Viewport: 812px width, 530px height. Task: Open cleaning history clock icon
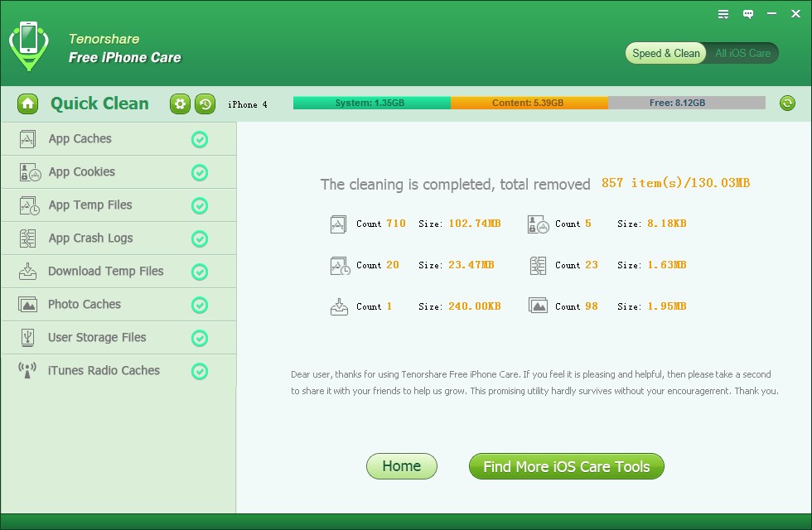click(x=205, y=104)
